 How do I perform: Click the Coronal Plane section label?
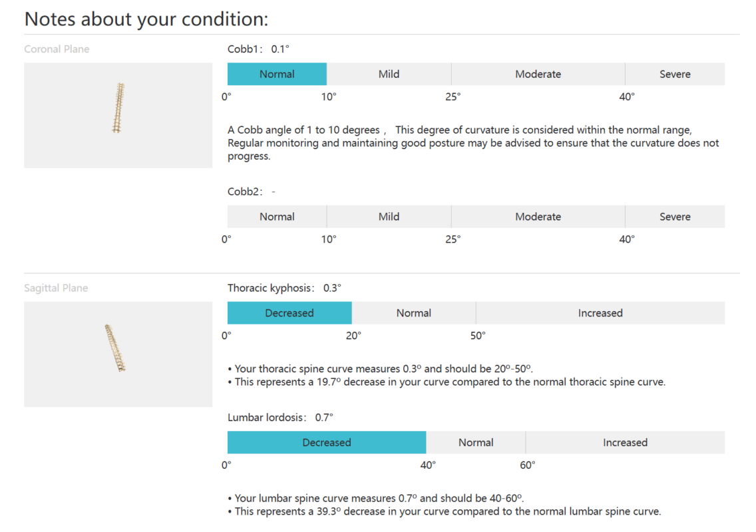tap(57, 49)
